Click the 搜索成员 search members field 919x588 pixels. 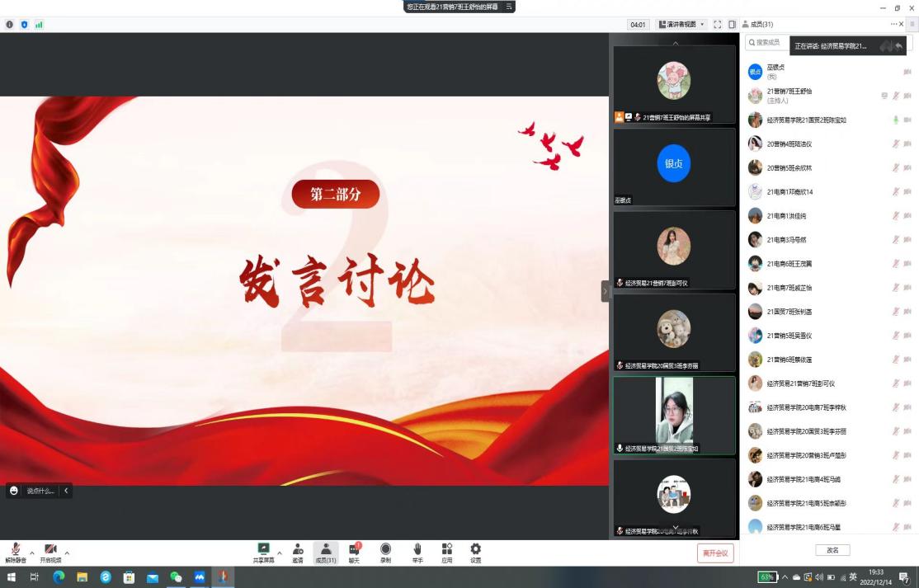[x=767, y=42]
